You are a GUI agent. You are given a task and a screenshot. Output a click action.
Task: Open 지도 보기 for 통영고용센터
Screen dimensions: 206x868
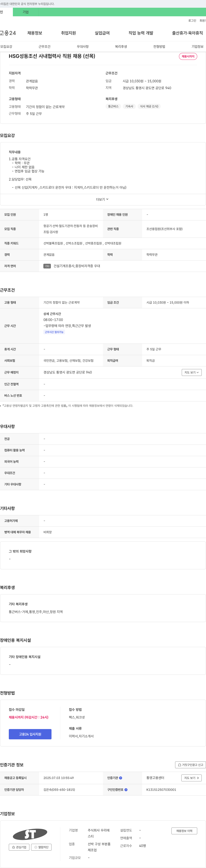(x=191, y=778)
